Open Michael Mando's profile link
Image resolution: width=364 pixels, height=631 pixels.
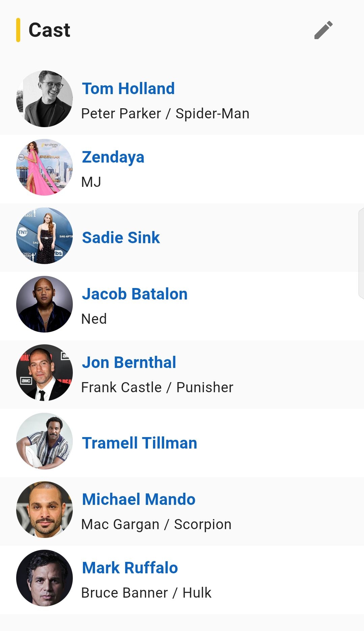tap(139, 499)
